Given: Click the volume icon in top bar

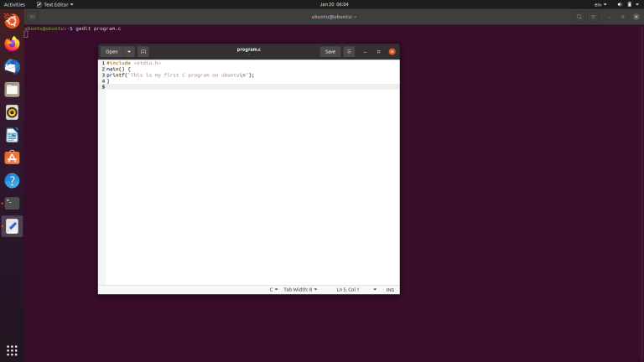Looking at the screenshot, I should click(620, 4).
